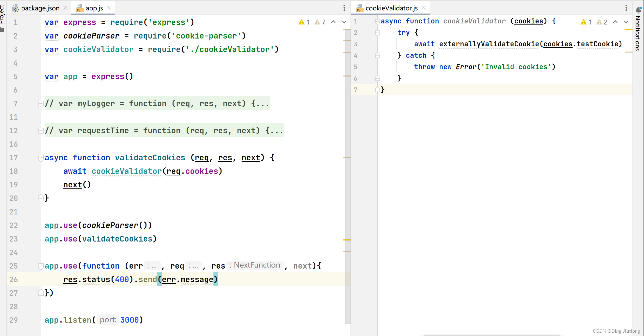Go to next highlighted problem in app.js

(x=344, y=22)
